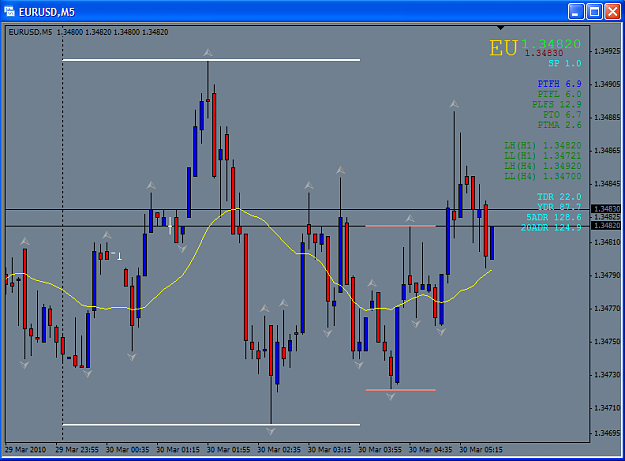
Task: Select the upper white horizontal range line
Action: (x=211, y=60)
